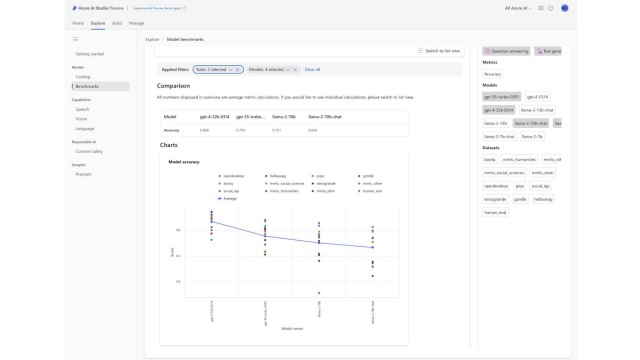The width and height of the screenshot is (640, 360).
Task: Open the user account avatar
Action: click(564, 8)
